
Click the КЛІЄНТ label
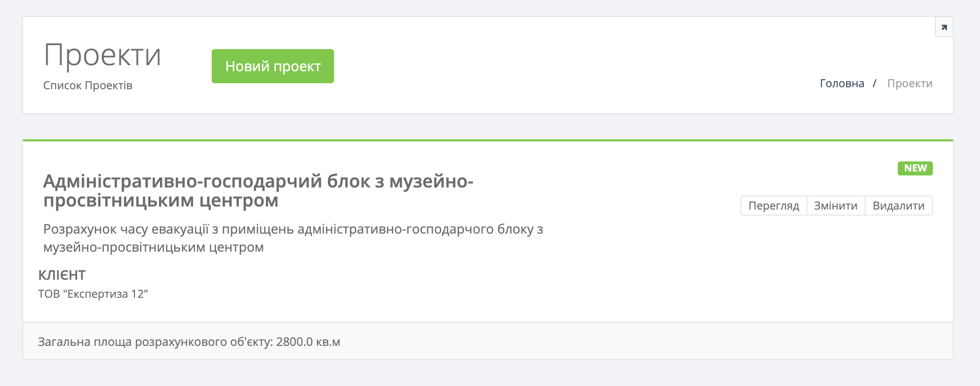point(62,275)
